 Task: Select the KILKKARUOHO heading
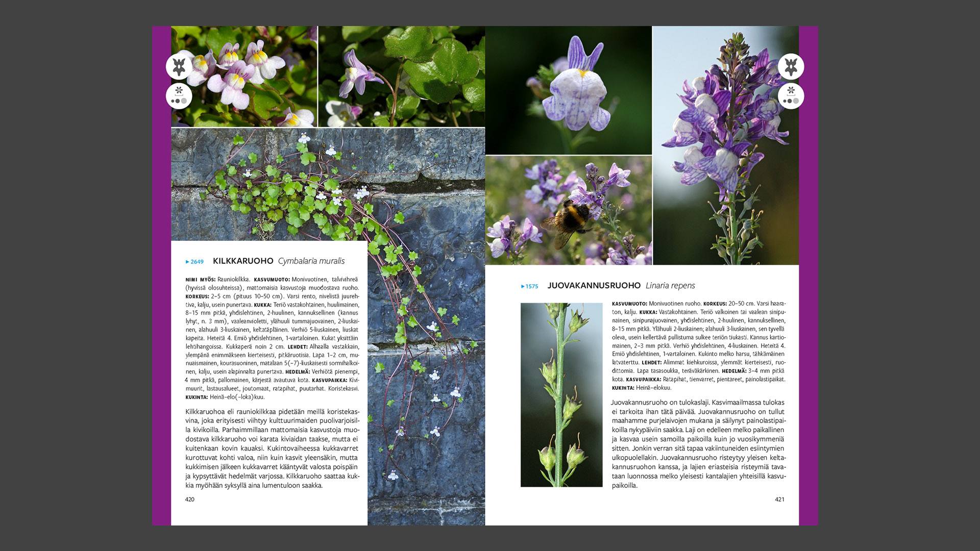click(x=243, y=261)
